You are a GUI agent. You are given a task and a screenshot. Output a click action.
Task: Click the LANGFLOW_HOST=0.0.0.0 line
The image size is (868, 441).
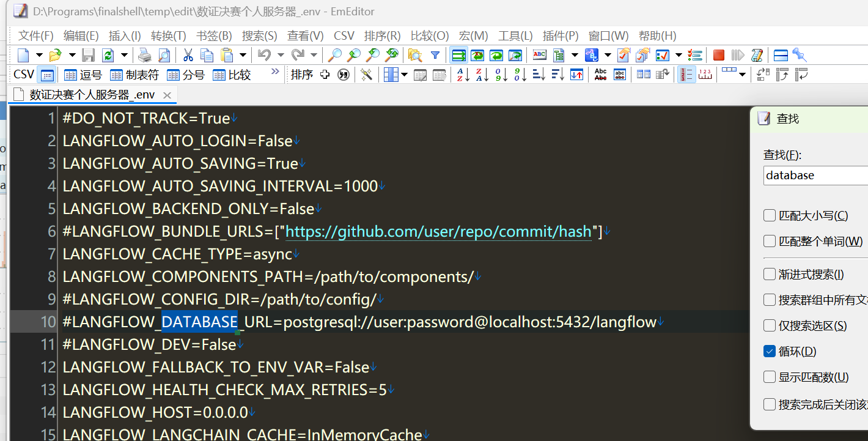click(155, 412)
